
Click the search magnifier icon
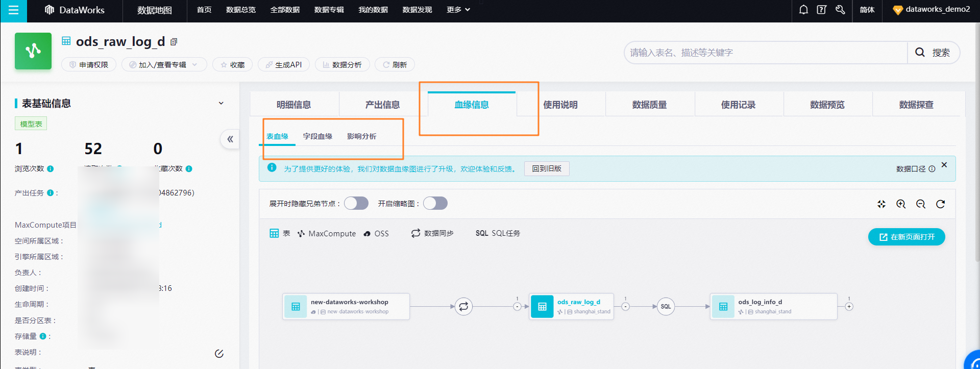coord(920,52)
